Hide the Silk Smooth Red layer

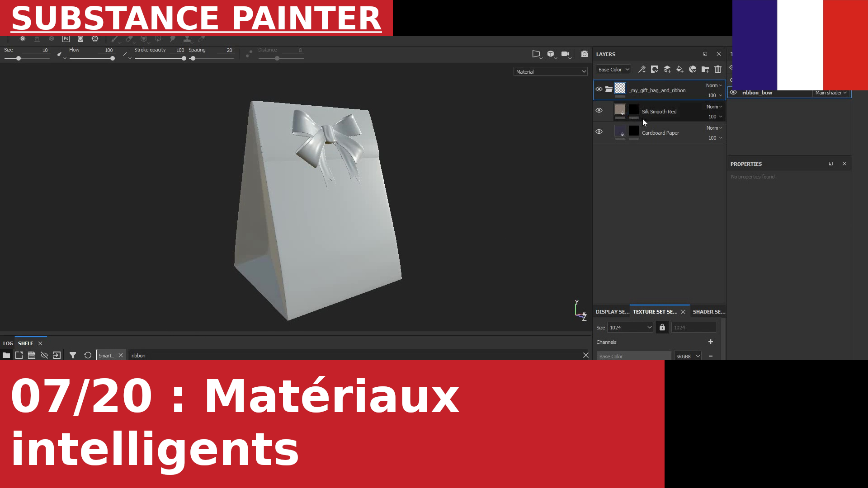pos(599,110)
